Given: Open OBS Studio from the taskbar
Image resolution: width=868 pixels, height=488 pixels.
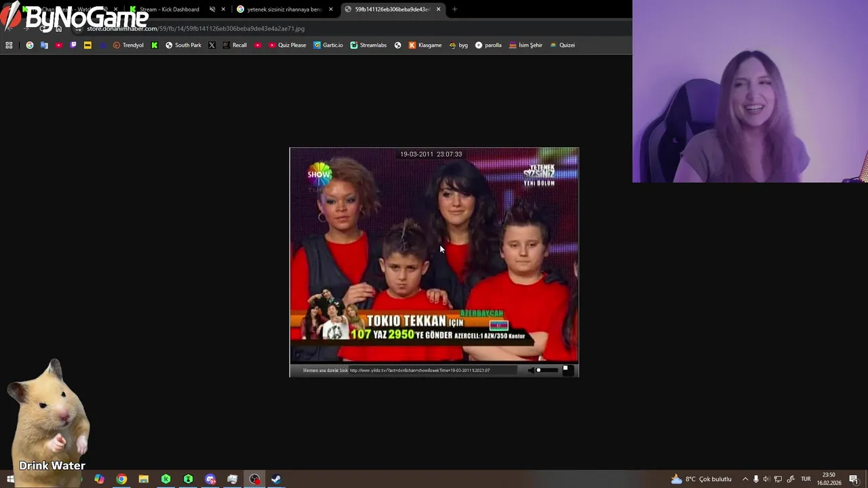Looking at the screenshot, I should coord(255,479).
